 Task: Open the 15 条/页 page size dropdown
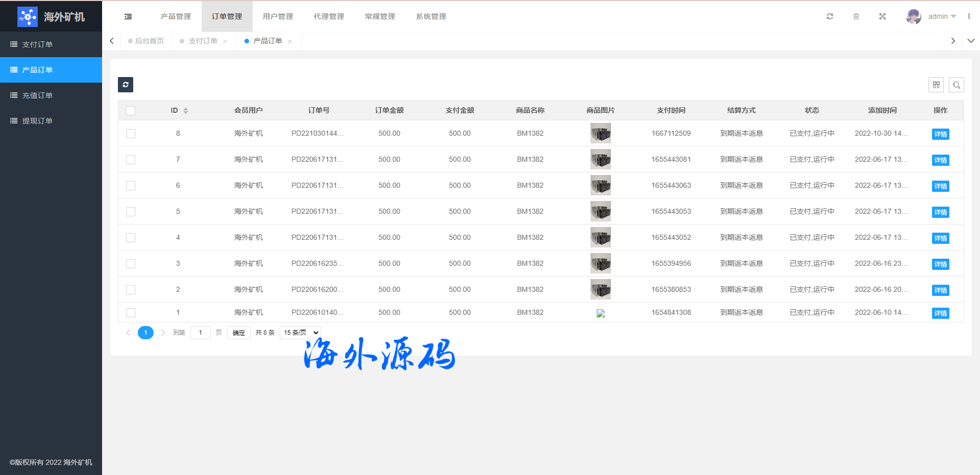pyautogui.click(x=301, y=333)
